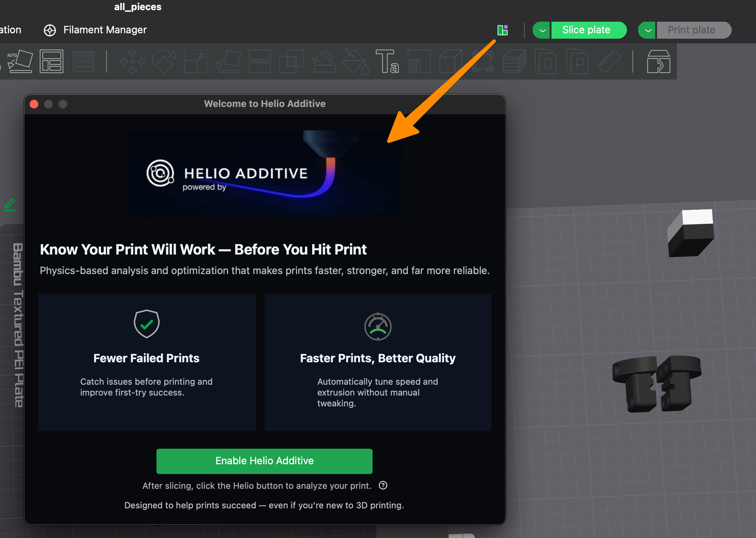Click the wavy-textured cube tool icon

coord(514,61)
